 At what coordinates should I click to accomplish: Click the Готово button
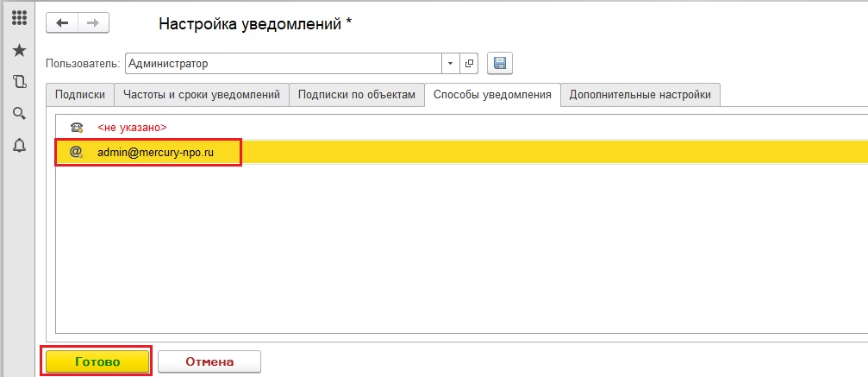point(97,362)
